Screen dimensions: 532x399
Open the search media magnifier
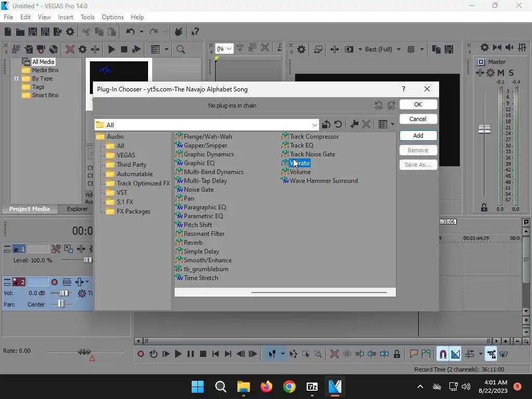pyautogui.click(x=180, y=49)
